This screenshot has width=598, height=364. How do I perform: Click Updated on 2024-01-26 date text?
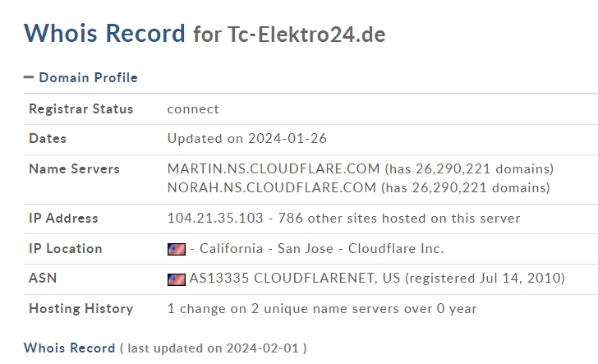click(x=246, y=138)
